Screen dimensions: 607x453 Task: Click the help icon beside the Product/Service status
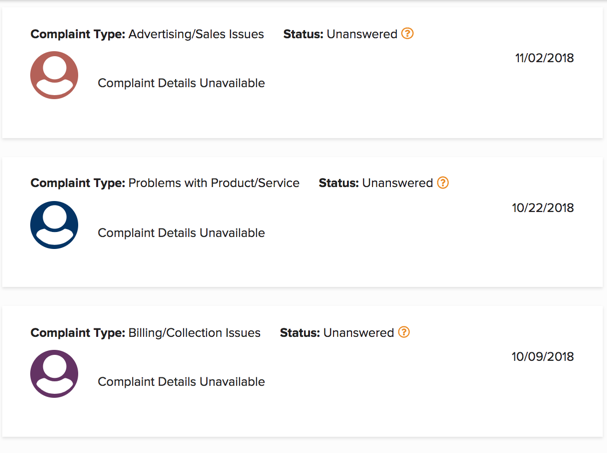pyautogui.click(x=443, y=182)
